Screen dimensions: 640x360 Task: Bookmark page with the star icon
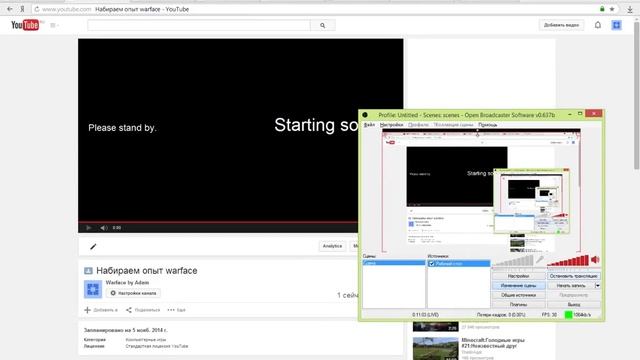click(x=612, y=9)
